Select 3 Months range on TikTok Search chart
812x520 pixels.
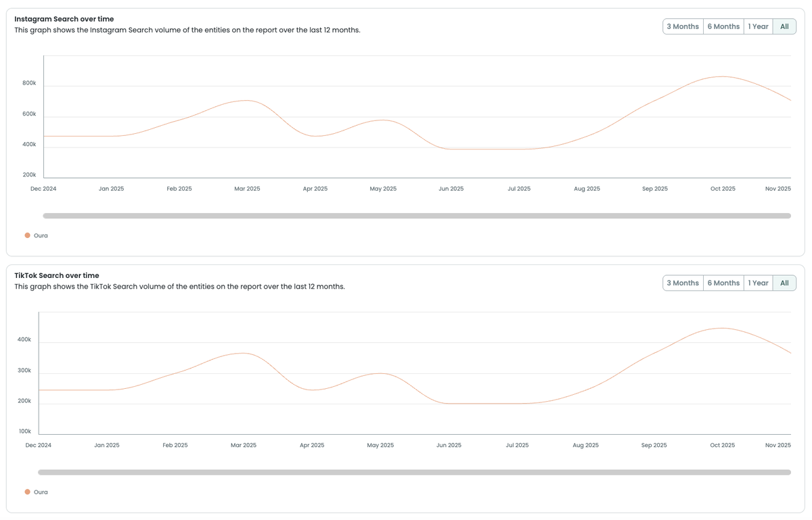coord(683,283)
